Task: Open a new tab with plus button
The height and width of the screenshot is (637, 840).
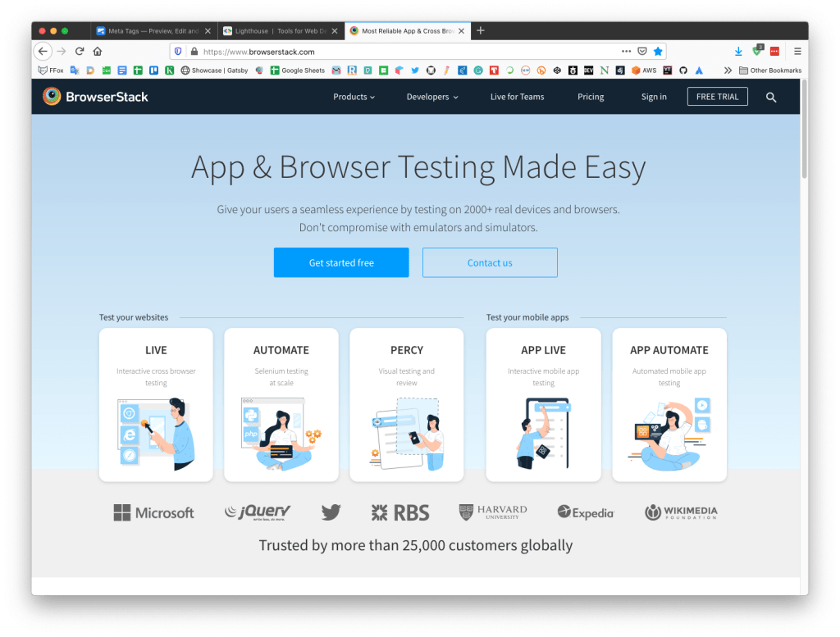Action: pyautogui.click(x=481, y=30)
